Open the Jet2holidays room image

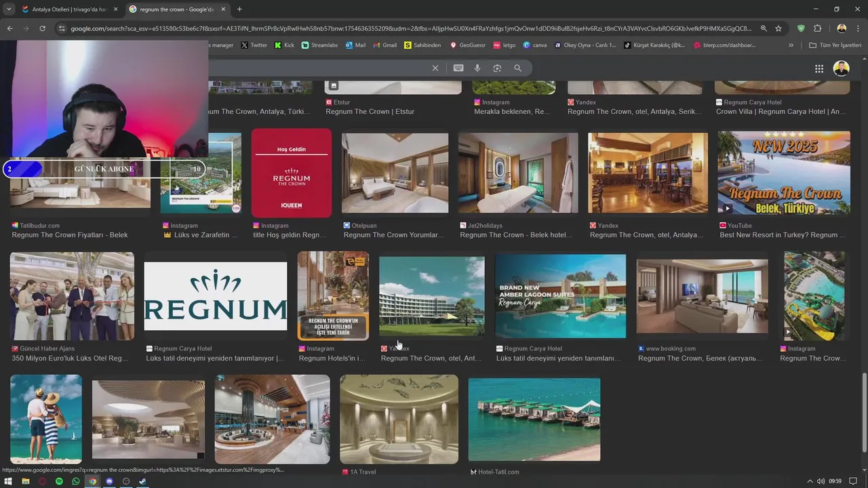click(x=518, y=173)
